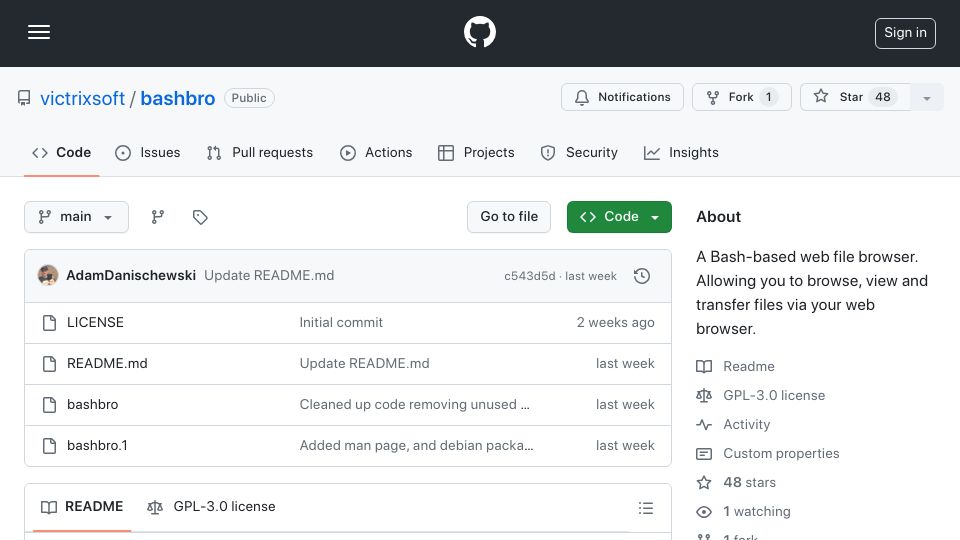Viewport: 960px width, 540px height.
Task: Open the Initial commit message link
Action: coord(341,323)
